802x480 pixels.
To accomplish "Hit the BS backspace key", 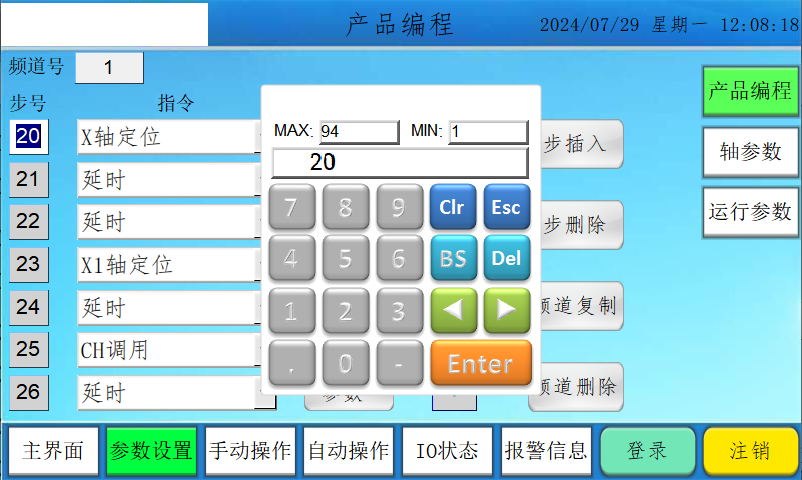I will [x=452, y=258].
